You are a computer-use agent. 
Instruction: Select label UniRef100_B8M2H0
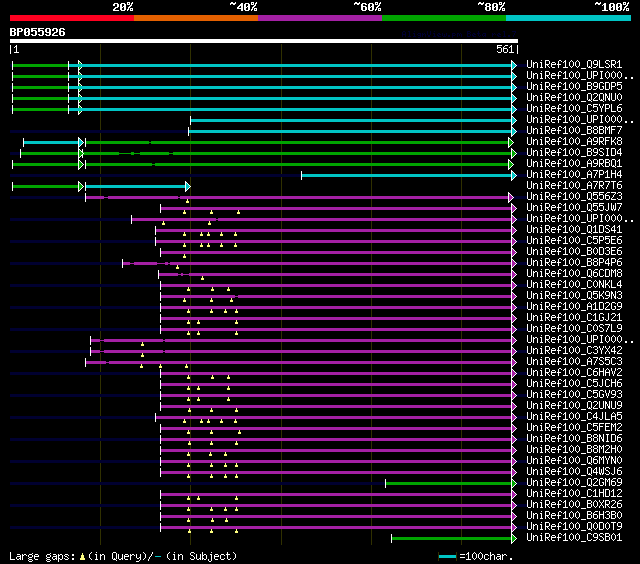574,450
